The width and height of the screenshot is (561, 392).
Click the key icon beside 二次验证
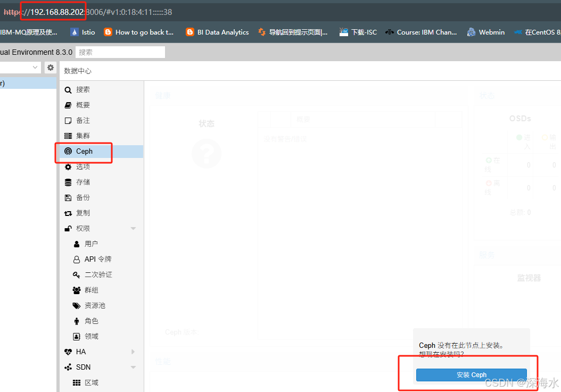(76, 275)
